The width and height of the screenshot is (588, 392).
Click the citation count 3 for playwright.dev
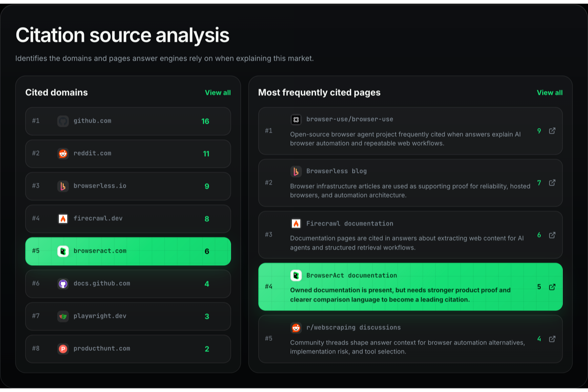tap(207, 317)
